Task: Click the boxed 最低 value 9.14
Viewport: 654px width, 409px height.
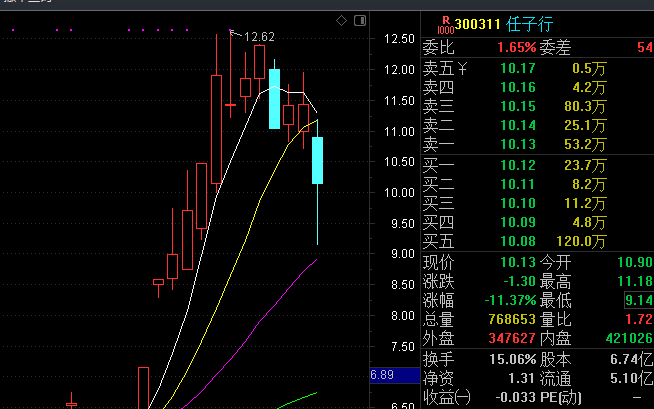Action: point(639,301)
